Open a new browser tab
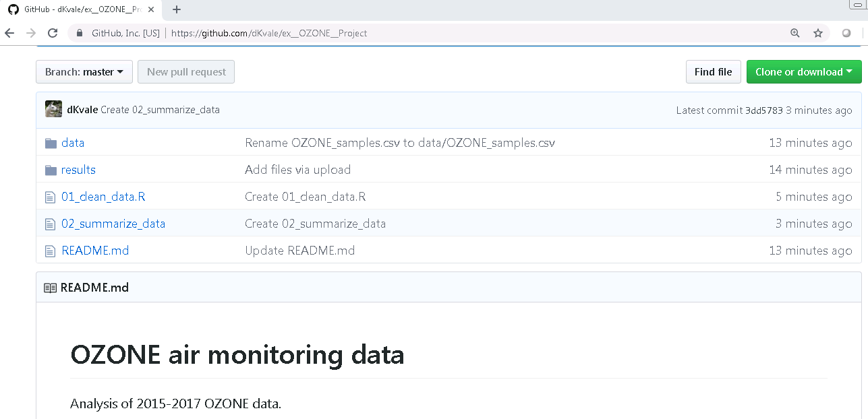 coord(177,9)
